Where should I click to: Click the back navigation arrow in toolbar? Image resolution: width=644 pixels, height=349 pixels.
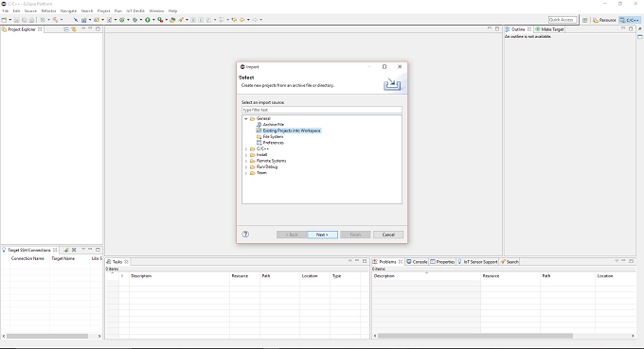242,20
